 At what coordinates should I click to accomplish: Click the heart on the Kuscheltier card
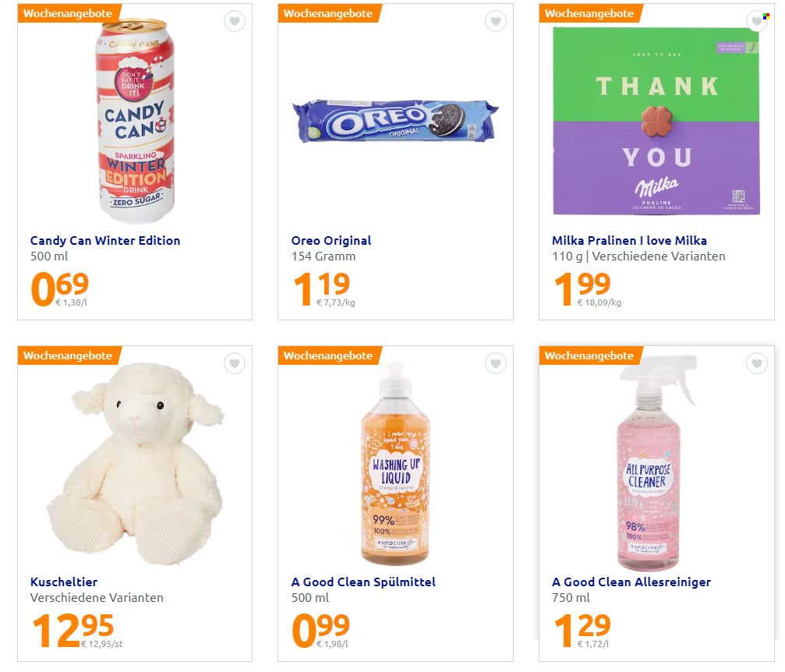(235, 363)
